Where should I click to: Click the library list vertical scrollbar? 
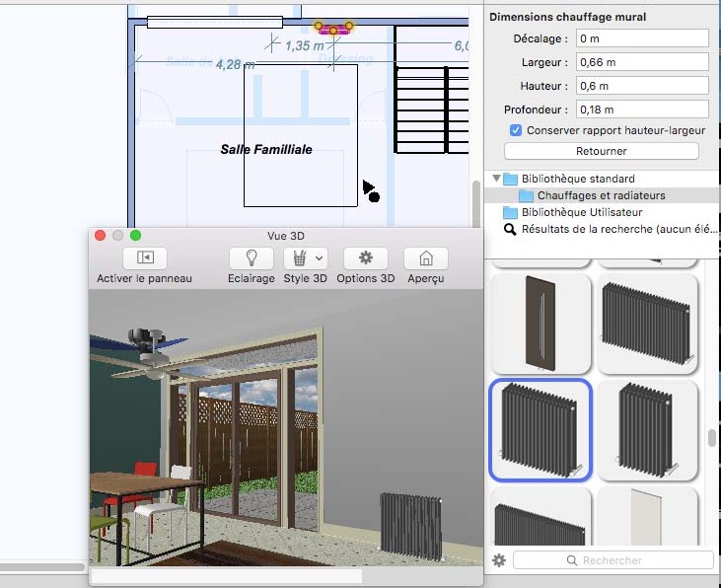pos(711,438)
